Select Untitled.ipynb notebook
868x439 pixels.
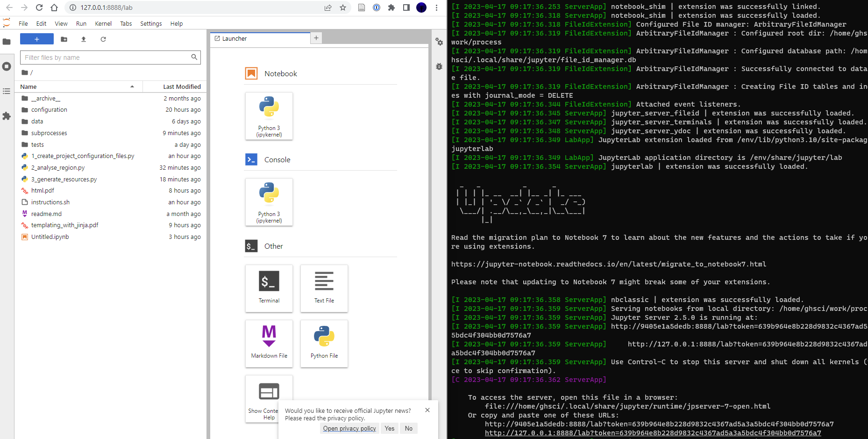click(111, 237)
